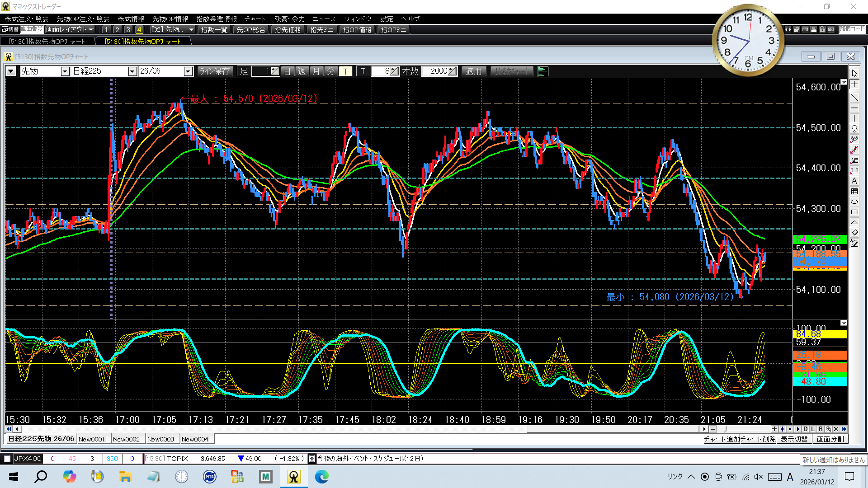Select the crosshair cursor tool
The image size is (868, 488).
[x=854, y=84]
